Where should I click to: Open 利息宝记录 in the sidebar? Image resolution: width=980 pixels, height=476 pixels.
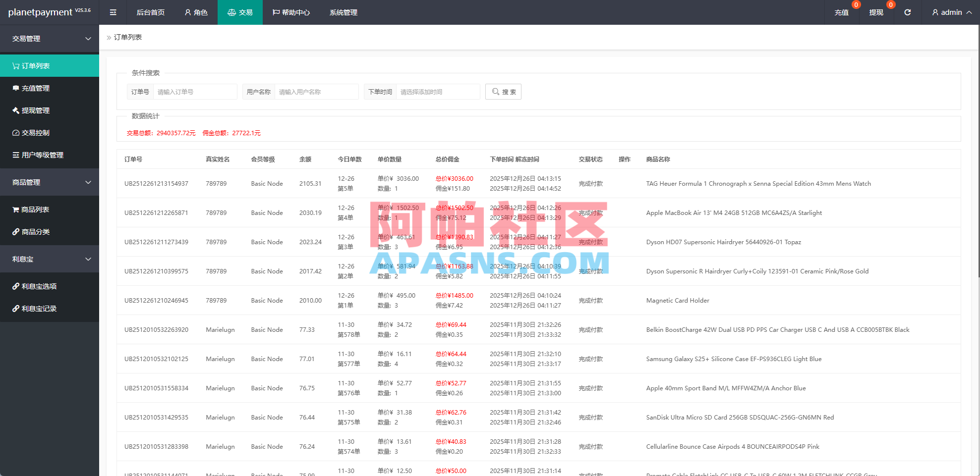point(50,309)
